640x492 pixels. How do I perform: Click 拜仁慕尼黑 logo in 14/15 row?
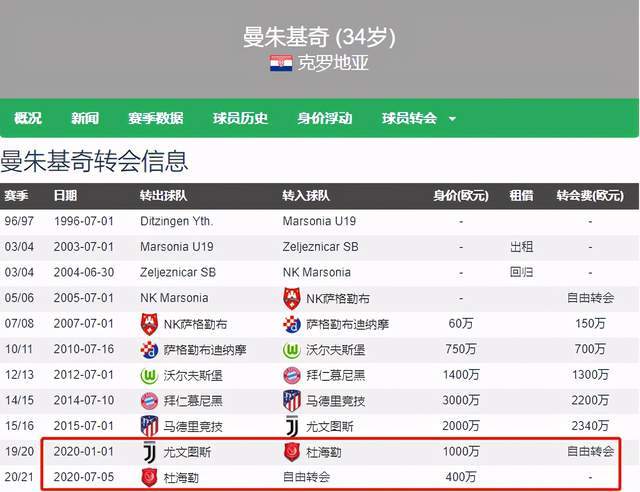(149, 401)
